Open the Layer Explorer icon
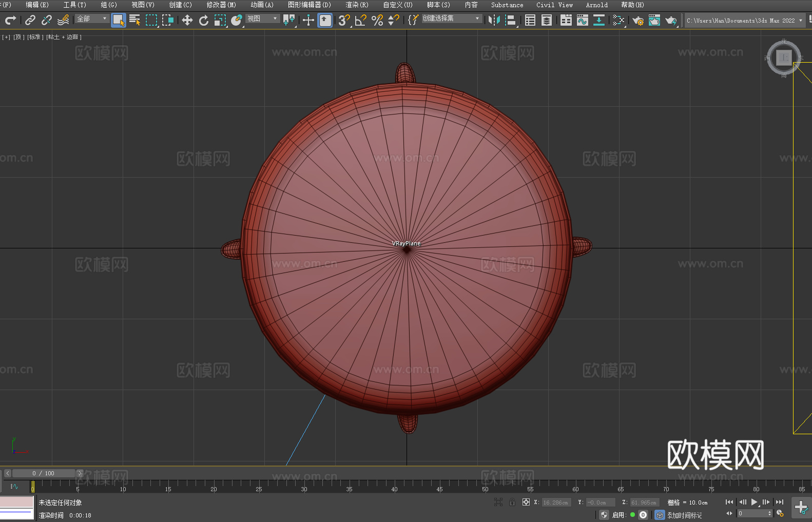The height and width of the screenshot is (522, 812). click(547, 20)
